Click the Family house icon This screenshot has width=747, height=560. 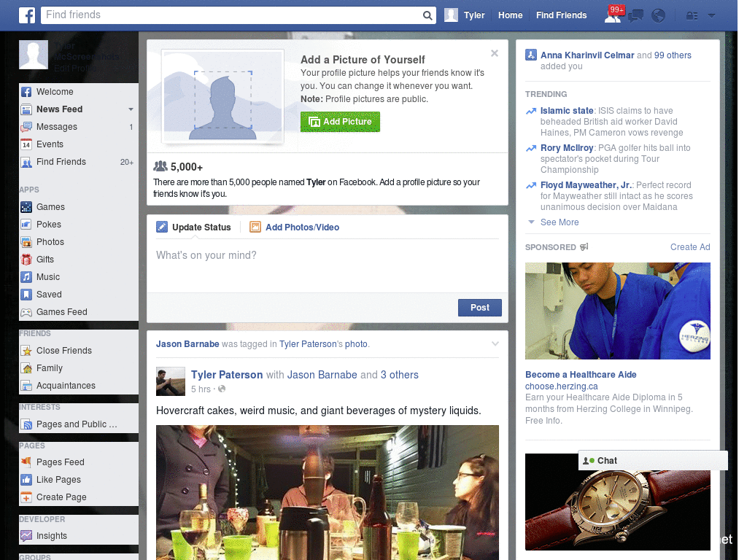pos(26,368)
